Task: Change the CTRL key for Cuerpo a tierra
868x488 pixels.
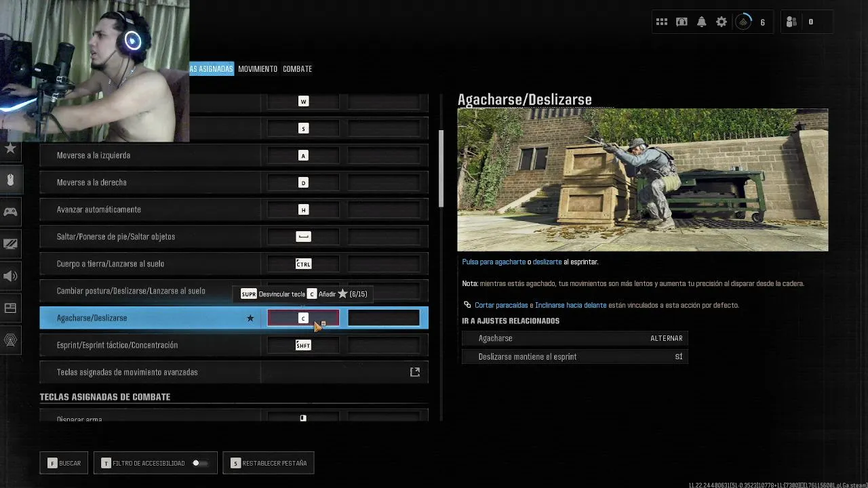Action: (303, 264)
